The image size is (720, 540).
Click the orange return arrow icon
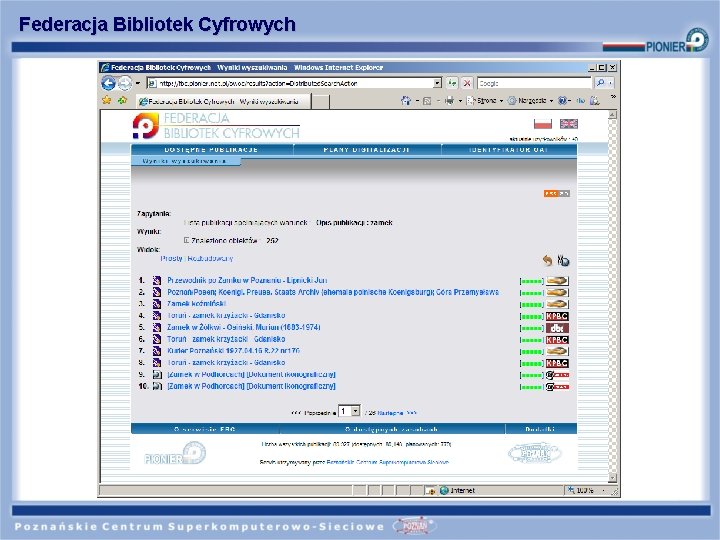coord(547,260)
